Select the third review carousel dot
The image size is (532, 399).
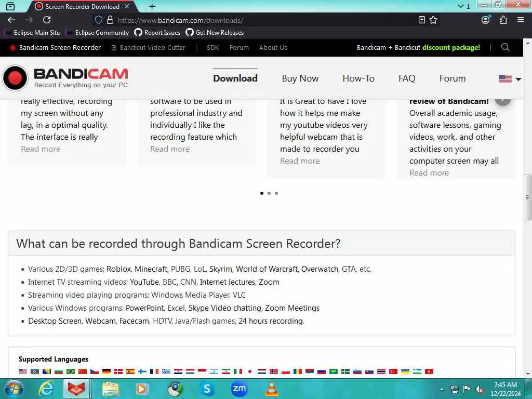276,193
